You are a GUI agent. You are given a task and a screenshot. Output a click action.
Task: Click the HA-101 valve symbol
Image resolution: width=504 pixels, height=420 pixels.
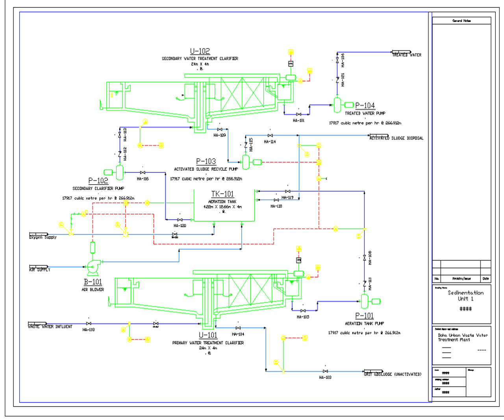(x=298, y=115)
